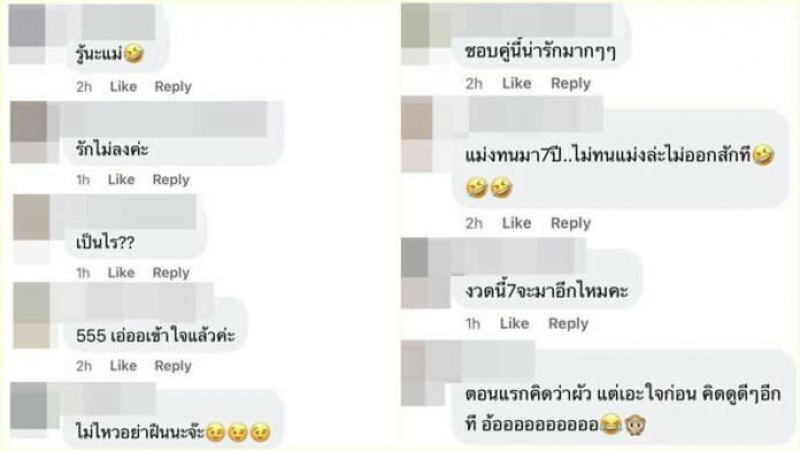Screen dimensions: 800x451
Task: Like the comment "งวดนี้7จะมาอีกไหมคะ"
Action: click(x=514, y=323)
